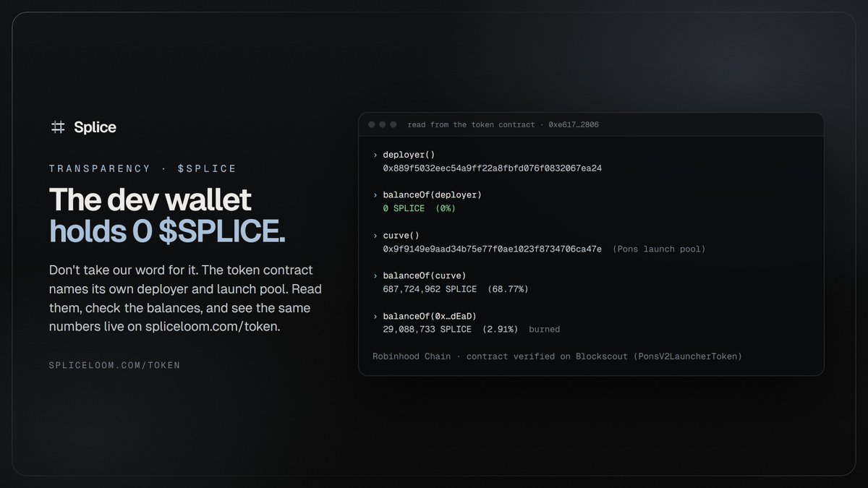Screen dimensions: 868x488
Task: Click the balanceOf(0x…dEaD) command
Action: (430, 316)
